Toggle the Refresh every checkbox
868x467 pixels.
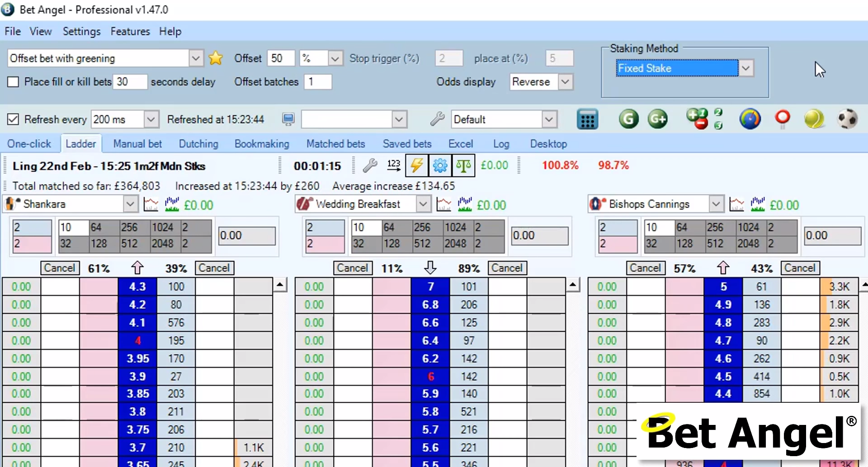(13, 119)
